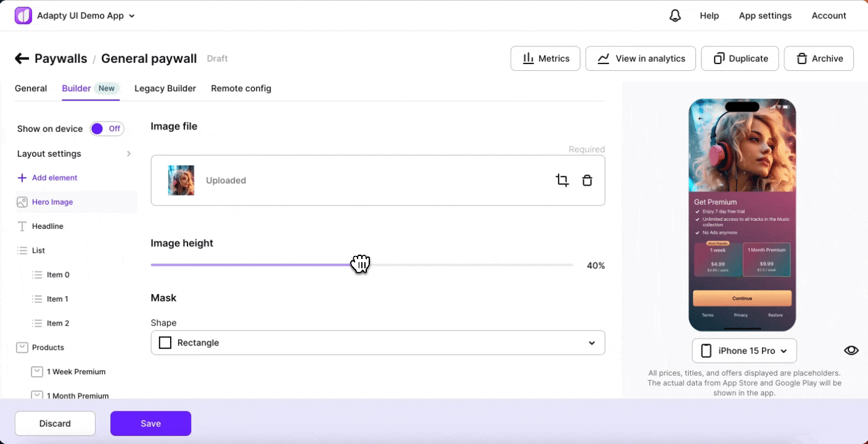This screenshot has width=868, height=444.
Task: Expand the Layout settings chevron
Action: pyautogui.click(x=128, y=154)
